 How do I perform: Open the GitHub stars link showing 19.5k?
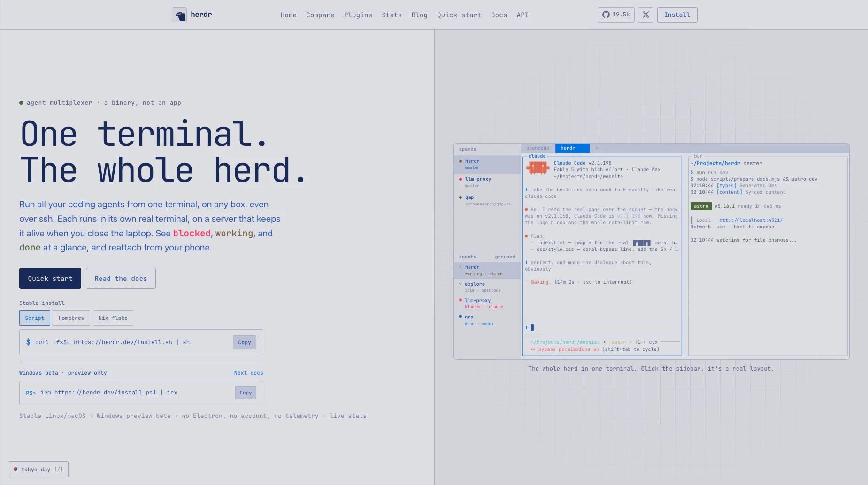coord(616,15)
